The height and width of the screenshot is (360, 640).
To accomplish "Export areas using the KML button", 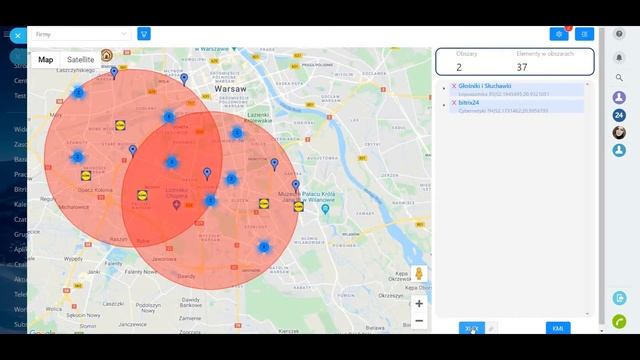I will coord(558,328).
